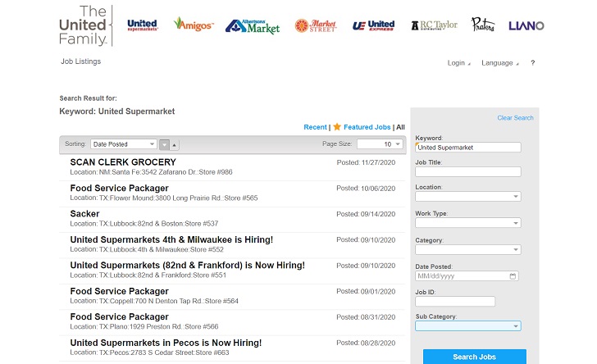Click The United Family logo

tap(85, 25)
